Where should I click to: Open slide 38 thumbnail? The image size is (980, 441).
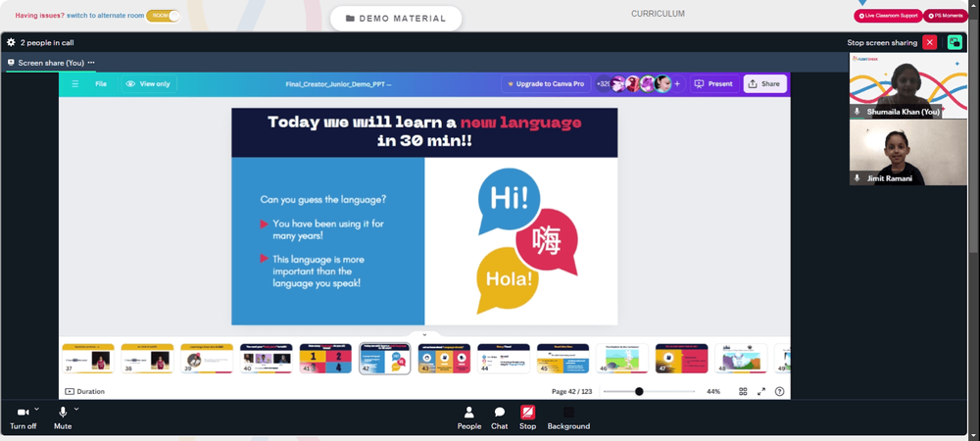(148, 359)
